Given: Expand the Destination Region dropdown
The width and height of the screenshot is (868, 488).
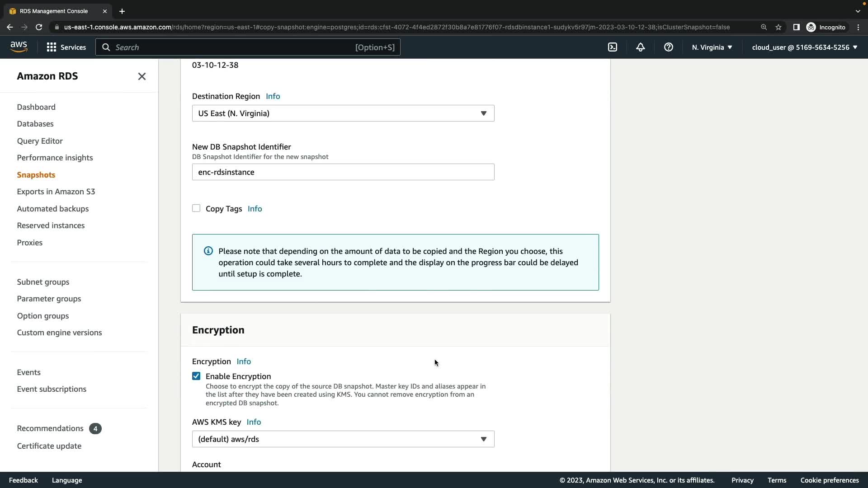Looking at the screenshot, I should (343, 113).
